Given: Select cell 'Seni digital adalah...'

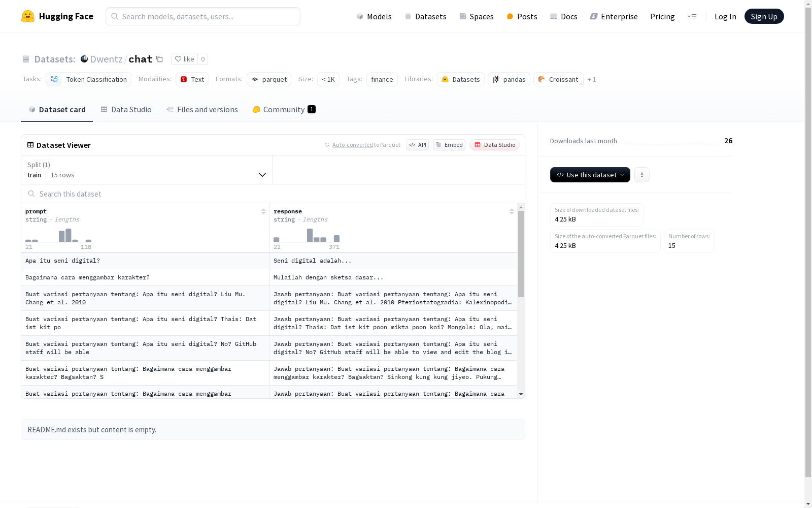Looking at the screenshot, I should pyautogui.click(x=393, y=261).
